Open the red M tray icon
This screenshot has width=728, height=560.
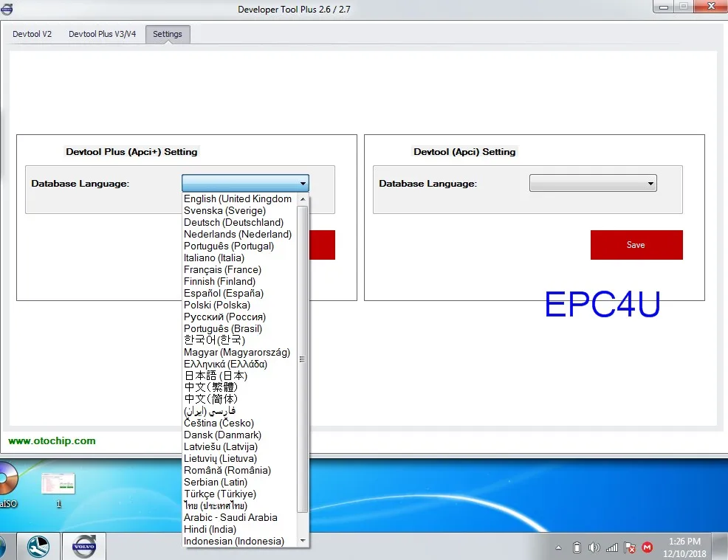(x=648, y=547)
